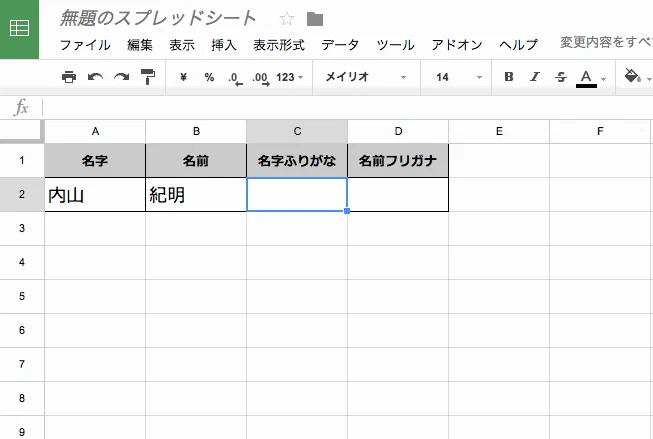
Task: Select row 8 header
Action: (x=22, y=398)
